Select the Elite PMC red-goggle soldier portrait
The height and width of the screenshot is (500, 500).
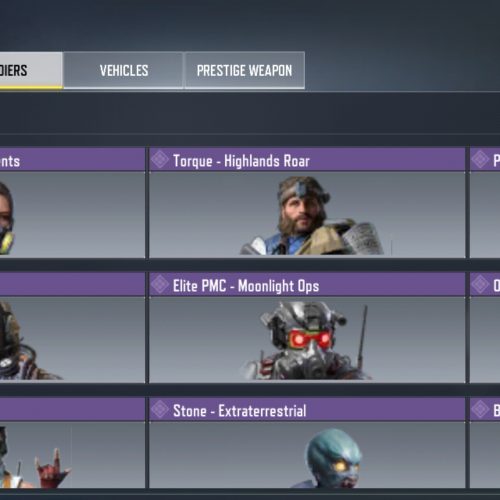click(307, 340)
